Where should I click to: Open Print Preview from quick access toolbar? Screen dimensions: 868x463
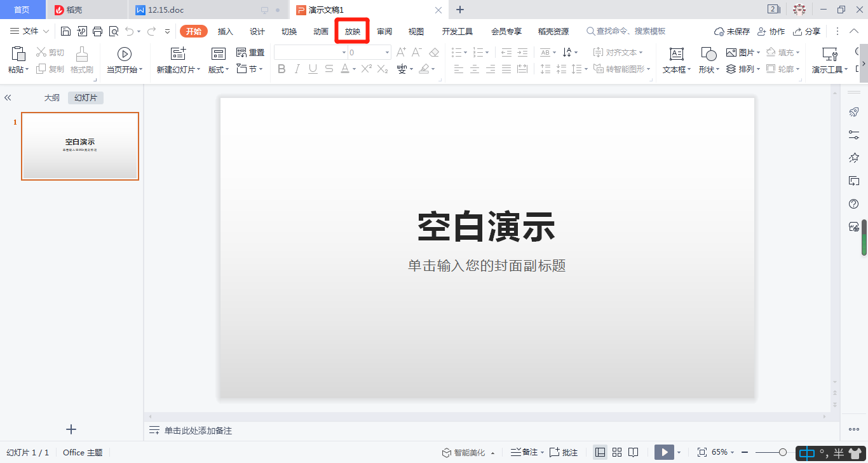click(114, 31)
